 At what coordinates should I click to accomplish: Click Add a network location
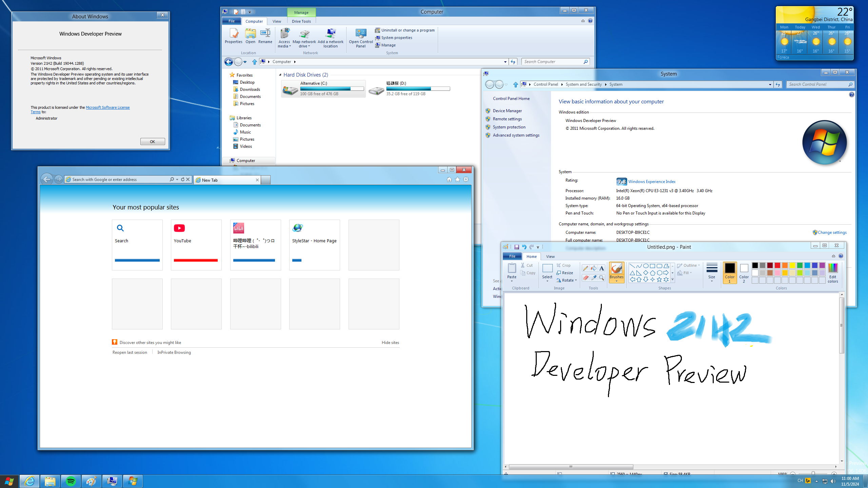coord(331,38)
